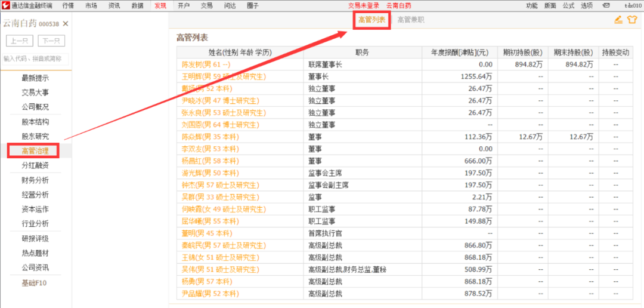Select 高管治理 in sidebar
The width and height of the screenshot is (644, 308).
point(35,151)
